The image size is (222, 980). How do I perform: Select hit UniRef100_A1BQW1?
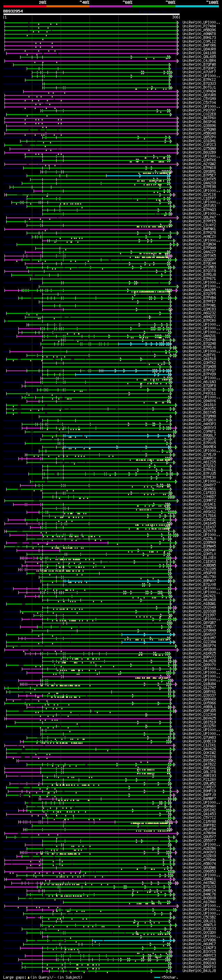pyautogui.click(x=199, y=604)
